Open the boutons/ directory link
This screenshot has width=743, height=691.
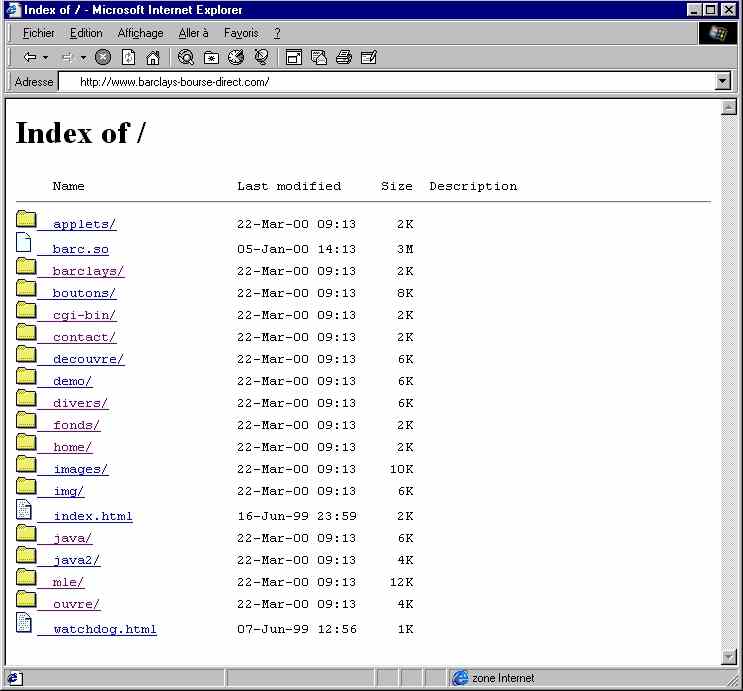[84, 293]
